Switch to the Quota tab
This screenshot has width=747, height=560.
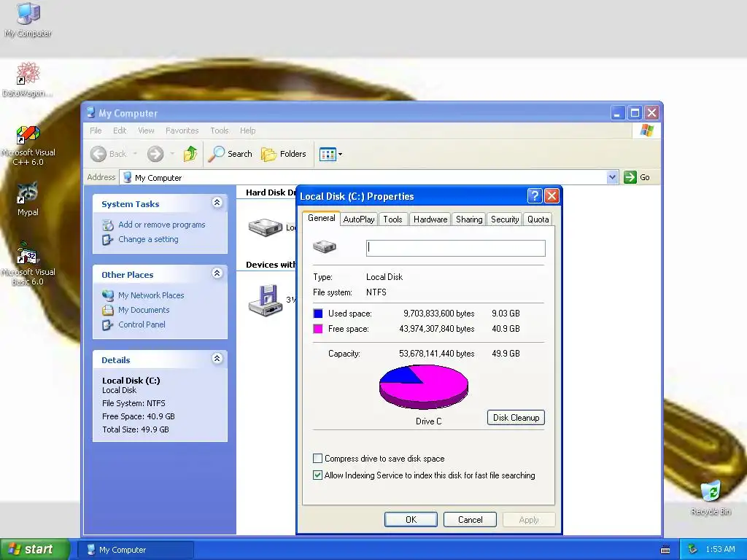pos(538,219)
